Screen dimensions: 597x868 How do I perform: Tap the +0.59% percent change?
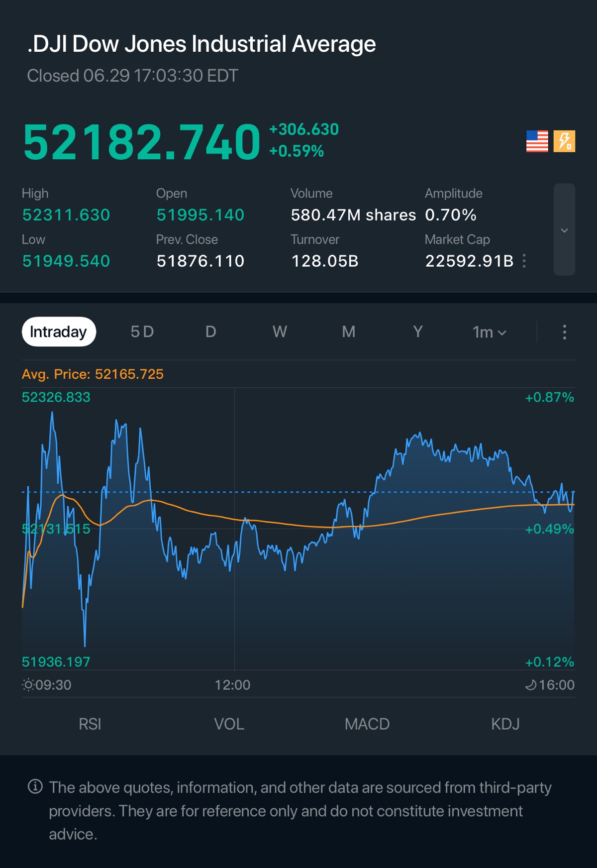tap(297, 151)
